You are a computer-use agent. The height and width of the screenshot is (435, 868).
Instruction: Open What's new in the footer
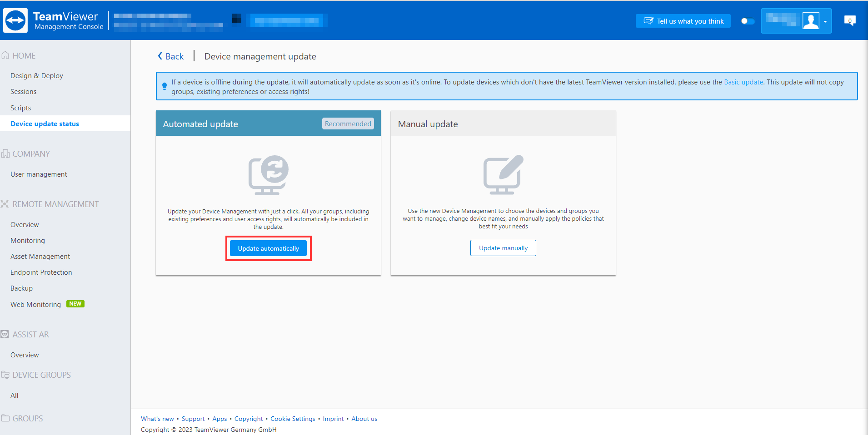pos(157,418)
